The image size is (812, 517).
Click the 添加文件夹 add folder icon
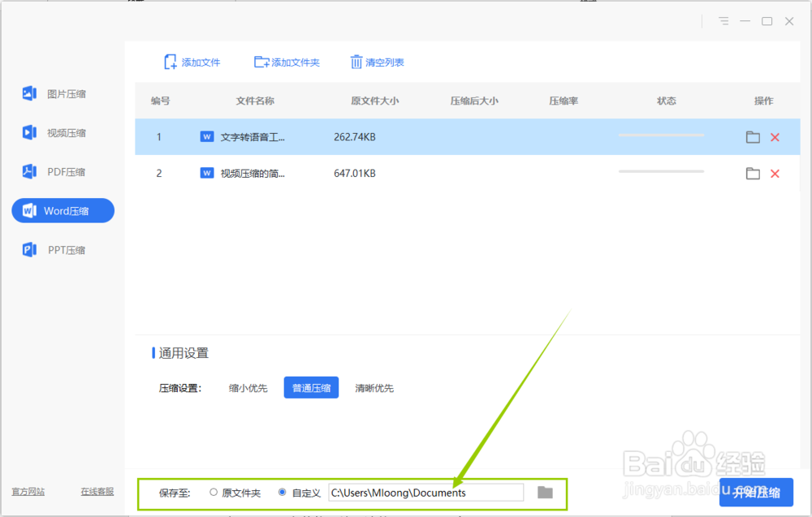point(261,62)
